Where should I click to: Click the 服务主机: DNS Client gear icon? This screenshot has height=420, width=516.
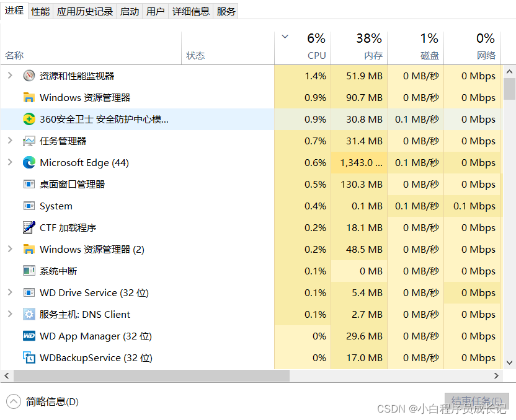(29, 315)
